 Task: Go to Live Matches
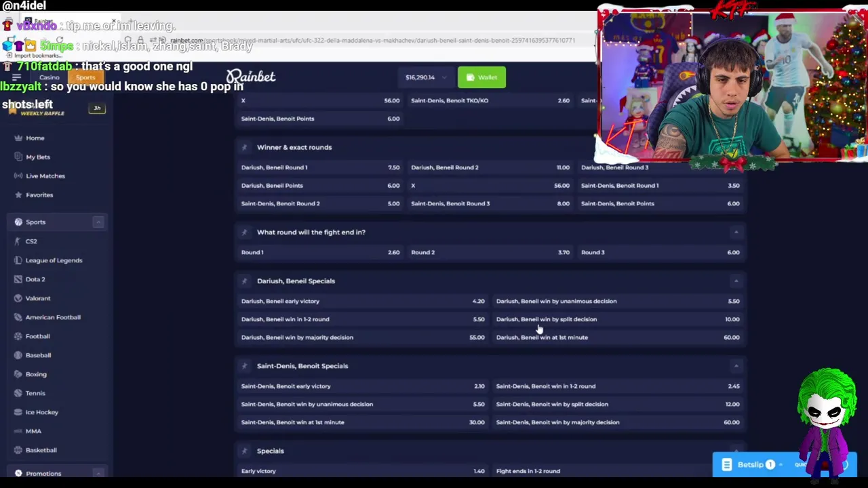[x=45, y=176]
